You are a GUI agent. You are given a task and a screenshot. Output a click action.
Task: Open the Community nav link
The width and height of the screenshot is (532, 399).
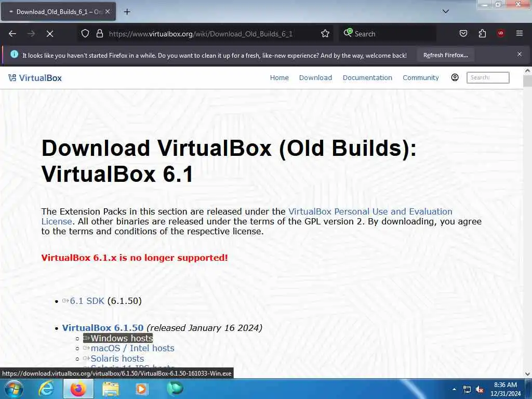[421, 78]
